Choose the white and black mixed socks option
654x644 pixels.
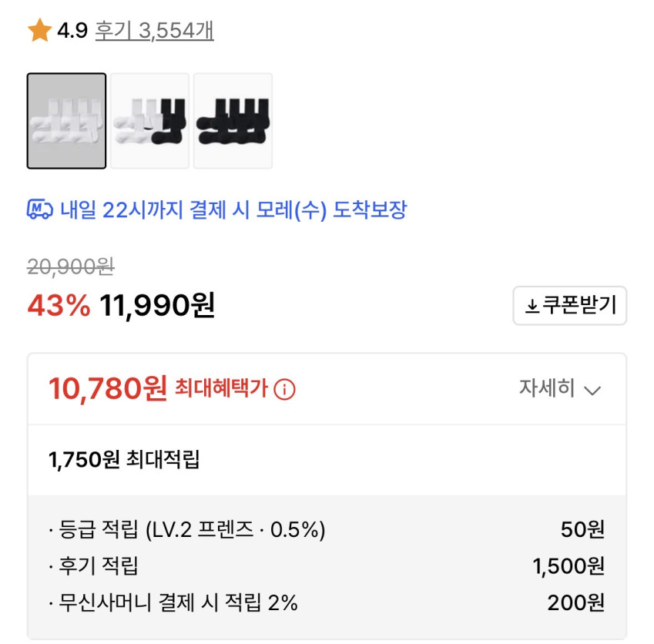149,121
